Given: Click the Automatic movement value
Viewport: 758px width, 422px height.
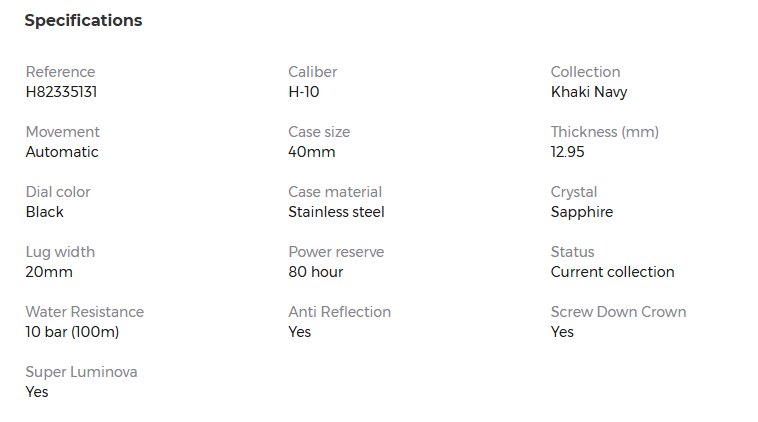Looking at the screenshot, I should 62,152.
